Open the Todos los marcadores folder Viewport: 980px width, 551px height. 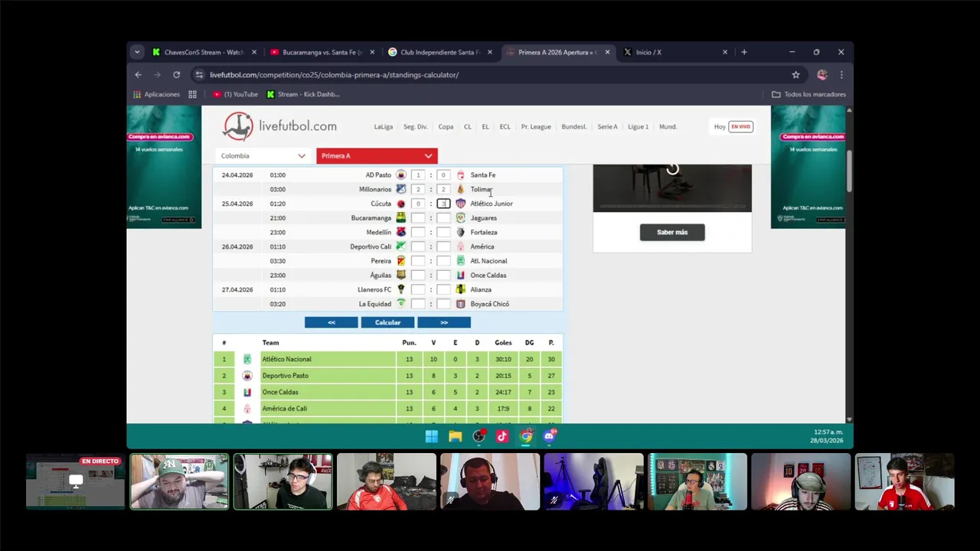click(808, 94)
